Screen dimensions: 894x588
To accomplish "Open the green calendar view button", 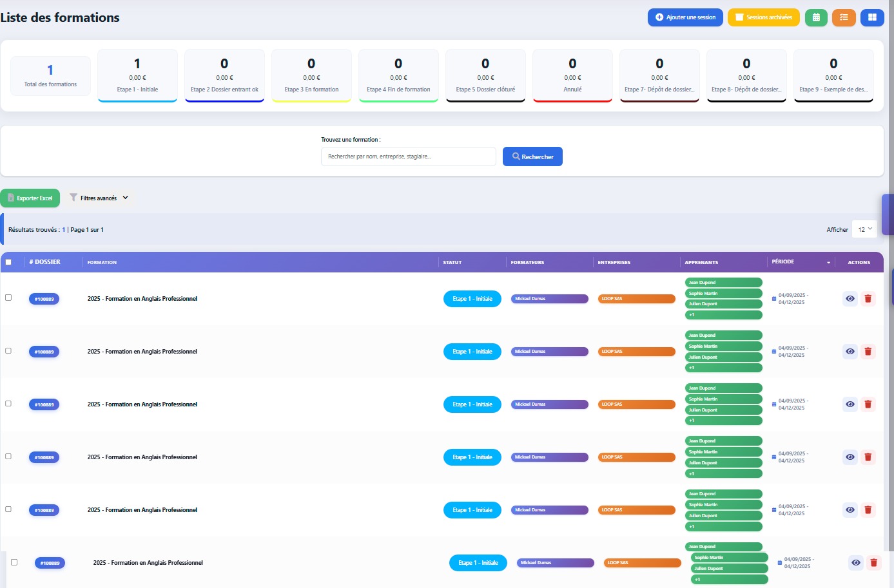I will coord(816,17).
